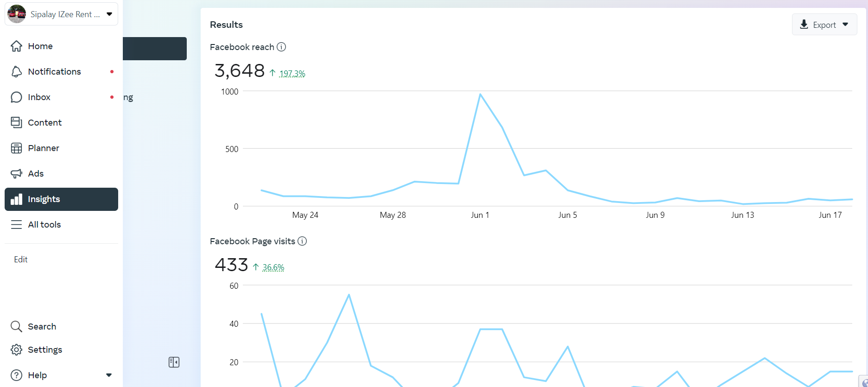This screenshot has width=868, height=387.
Task: Click the Facebook reach info icon
Action: coord(281,47)
